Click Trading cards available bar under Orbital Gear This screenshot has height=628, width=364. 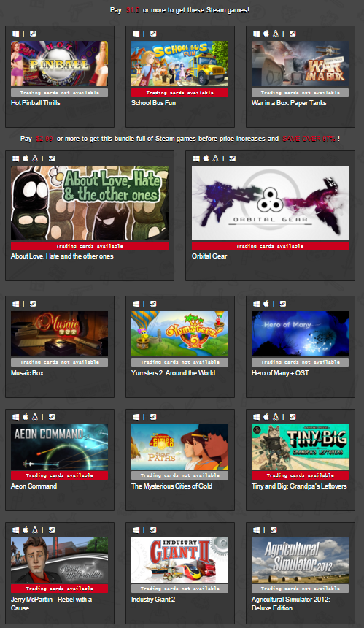coord(270,246)
